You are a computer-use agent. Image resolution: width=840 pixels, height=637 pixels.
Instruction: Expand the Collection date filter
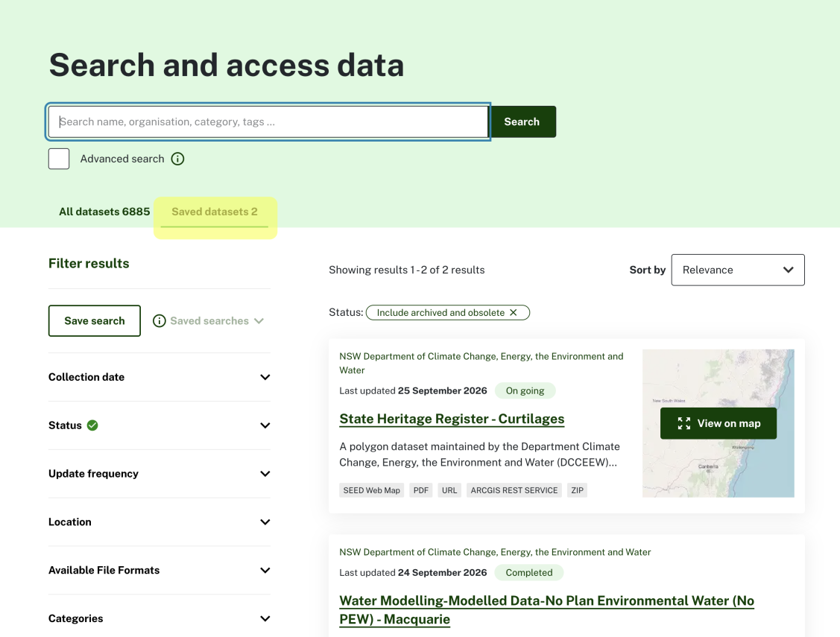[x=159, y=378]
